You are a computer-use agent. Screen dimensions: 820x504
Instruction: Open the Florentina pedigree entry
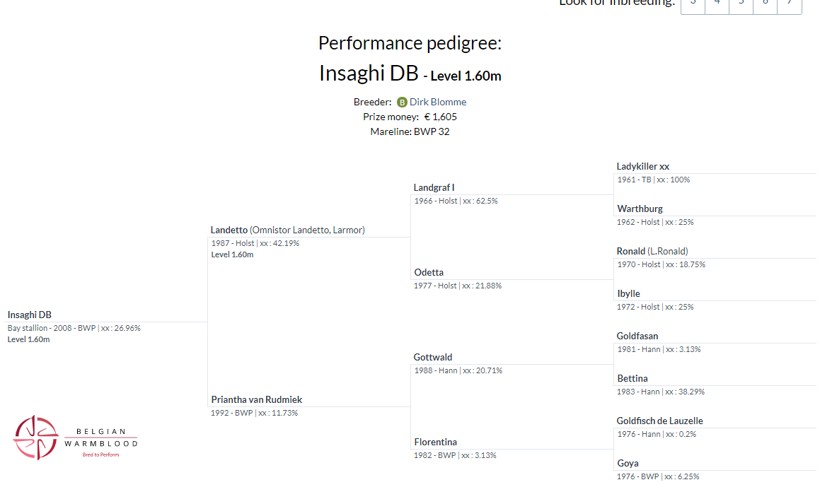pos(435,442)
